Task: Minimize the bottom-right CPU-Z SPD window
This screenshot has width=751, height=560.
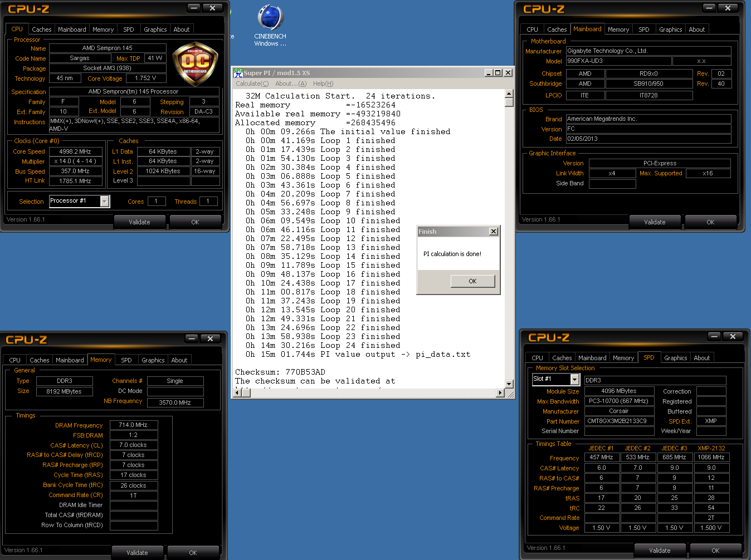Action: tap(714, 336)
